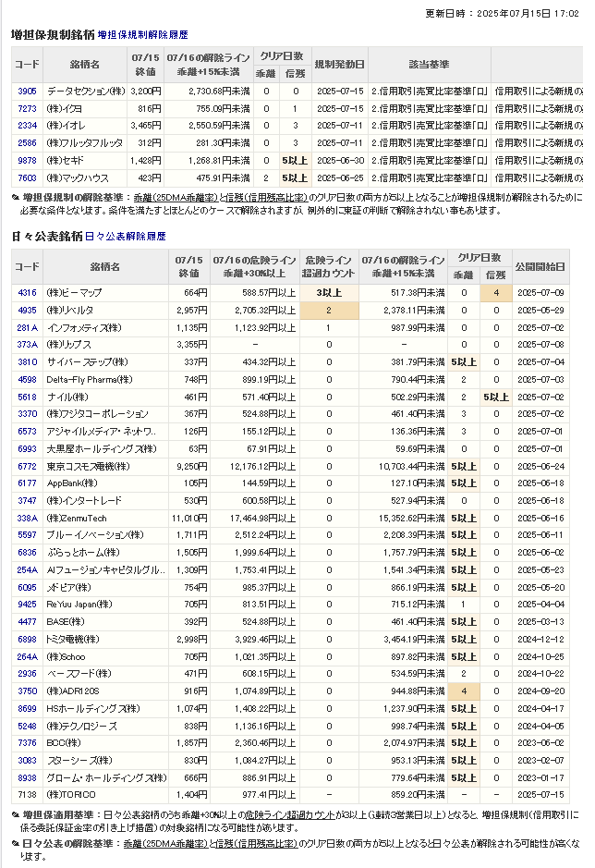The width and height of the screenshot is (595, 868).
Task: Select the start date 2025-07-09
Action: point(540,293)
